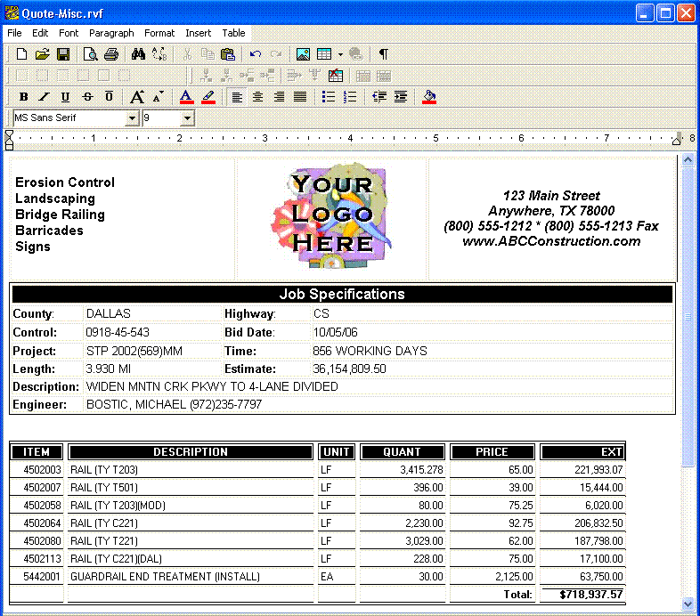Open the Insert menu
The height and width of the screenshot is (616, 700).
[x=199, y=33]
